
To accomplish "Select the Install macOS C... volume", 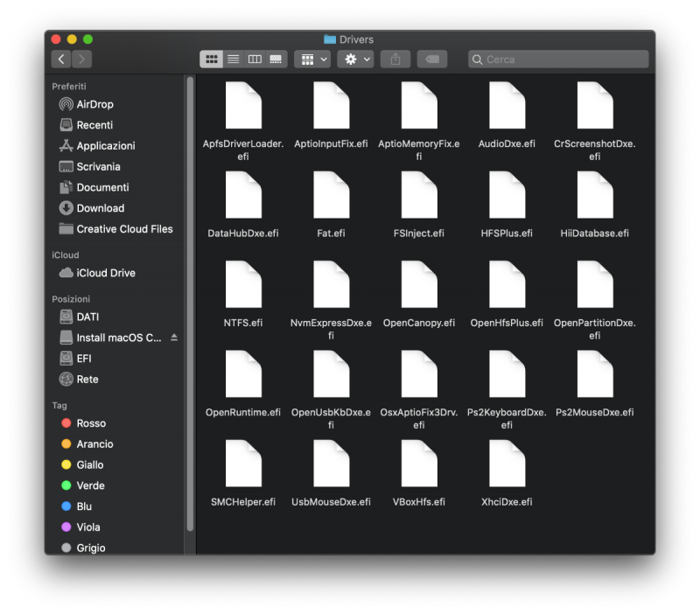I will (110, 338).
